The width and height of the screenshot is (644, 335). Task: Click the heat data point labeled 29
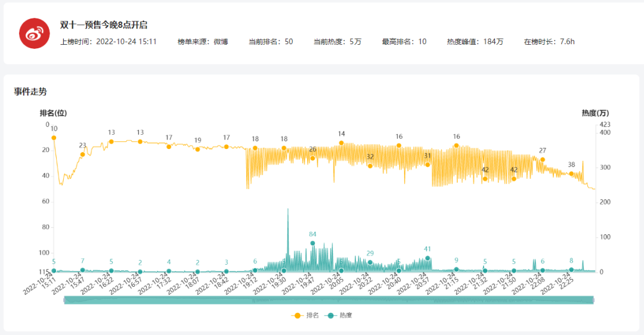(370, 262)
